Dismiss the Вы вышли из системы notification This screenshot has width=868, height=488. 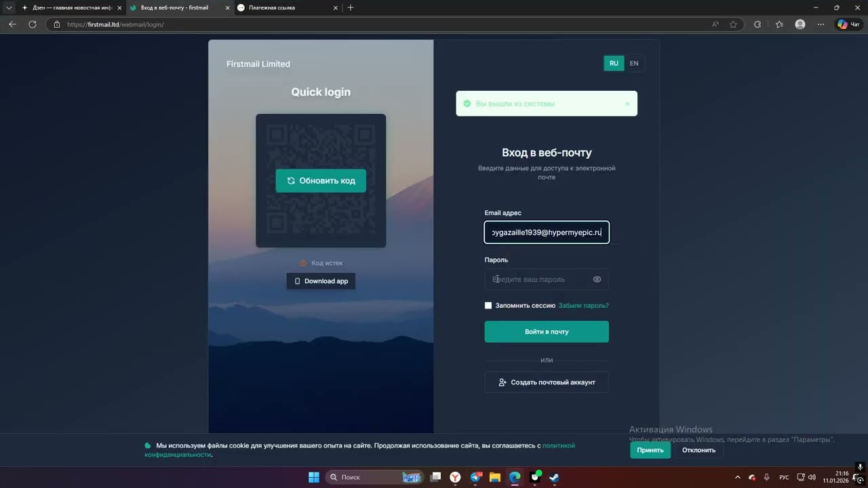pyautogui.click(x=627, y=104)
